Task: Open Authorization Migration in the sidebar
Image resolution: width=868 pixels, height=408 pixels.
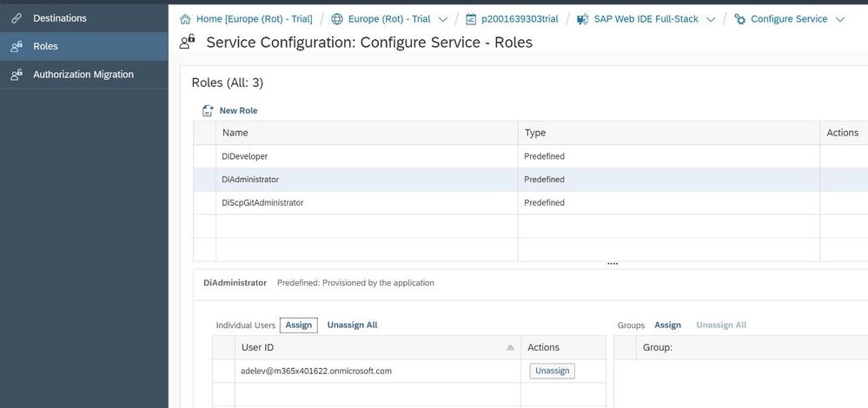Action: (83, 75)
